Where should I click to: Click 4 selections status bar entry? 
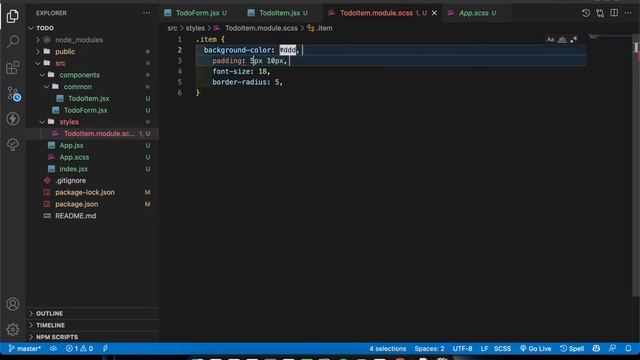[x=387, y=349]
